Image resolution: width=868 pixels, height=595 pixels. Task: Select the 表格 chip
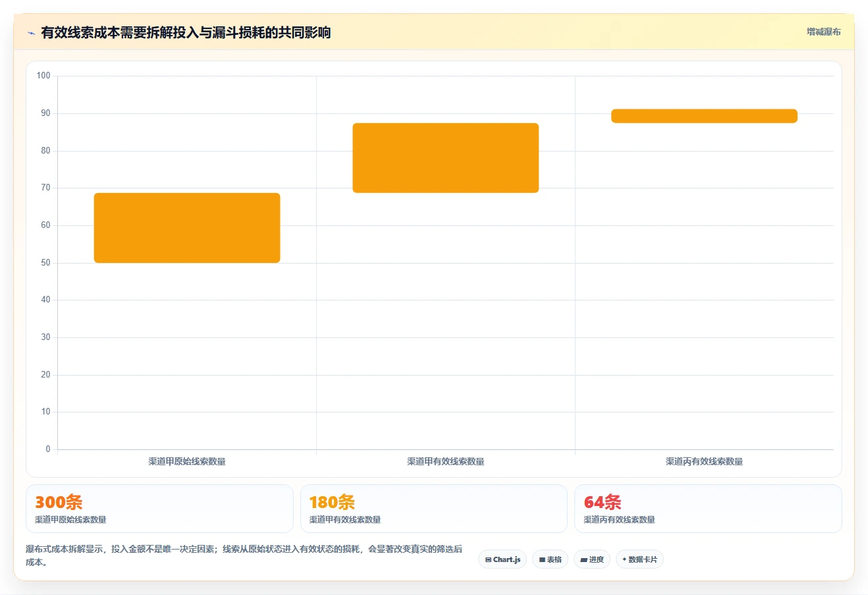550,559
